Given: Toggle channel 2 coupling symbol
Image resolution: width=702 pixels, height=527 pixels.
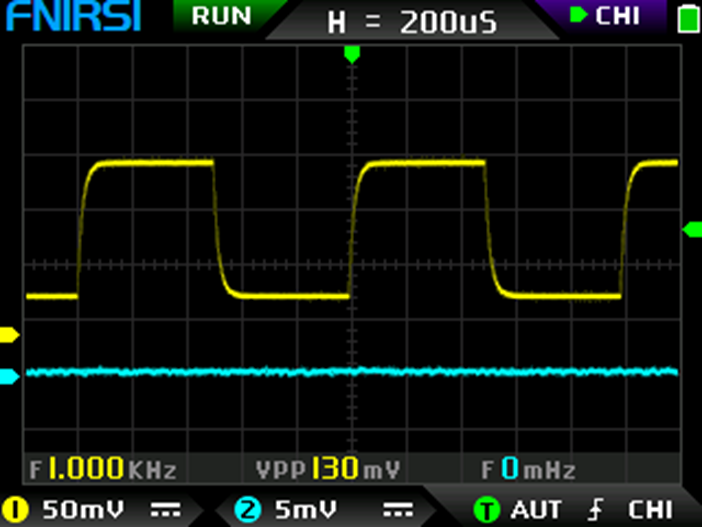Looking at the screenshot, I should (x=397, y=510).
